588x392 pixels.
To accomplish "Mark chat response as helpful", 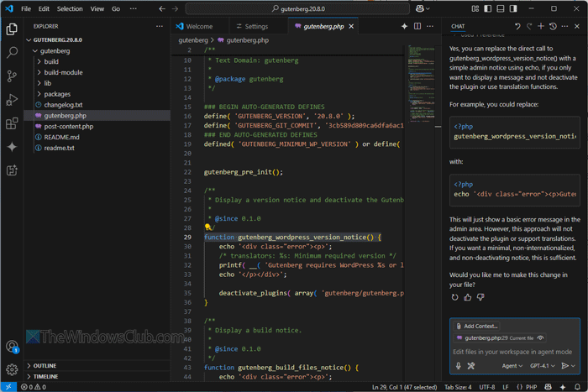I will [x=468, y=297].
